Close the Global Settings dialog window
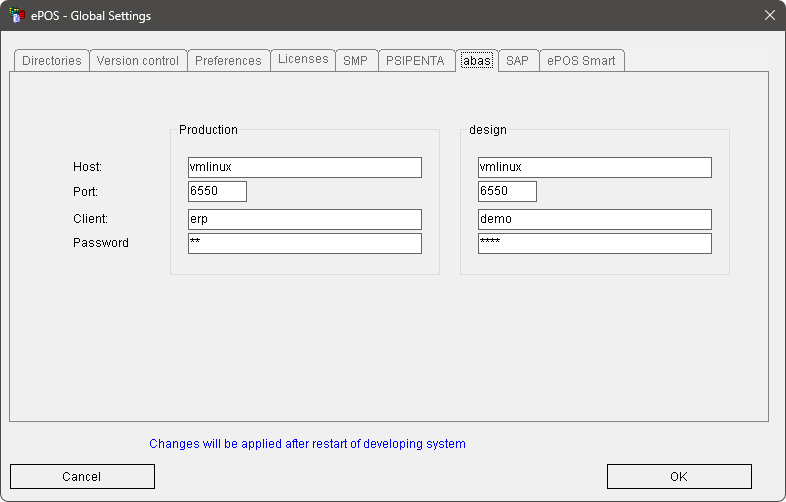The image size is (786, 502). [x=769, y=15]
